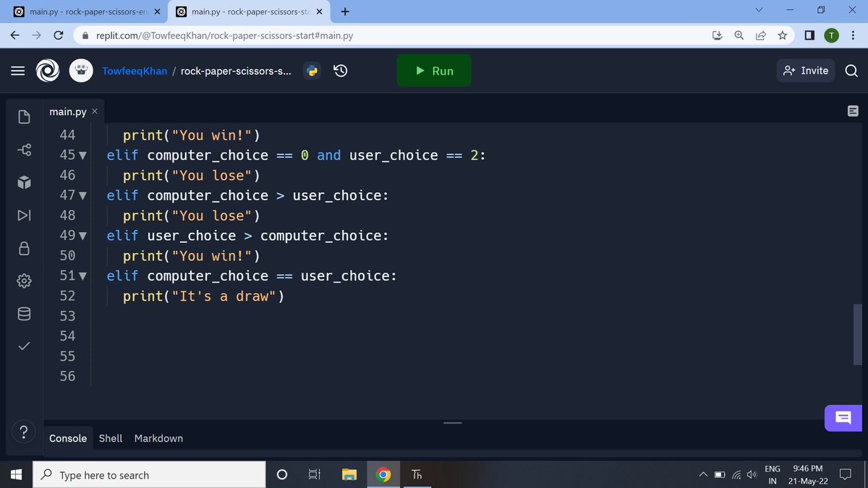Select the main.py editor tab
Image resolution: width=868 pixels, height=488 pixels.
click(68, 111)
